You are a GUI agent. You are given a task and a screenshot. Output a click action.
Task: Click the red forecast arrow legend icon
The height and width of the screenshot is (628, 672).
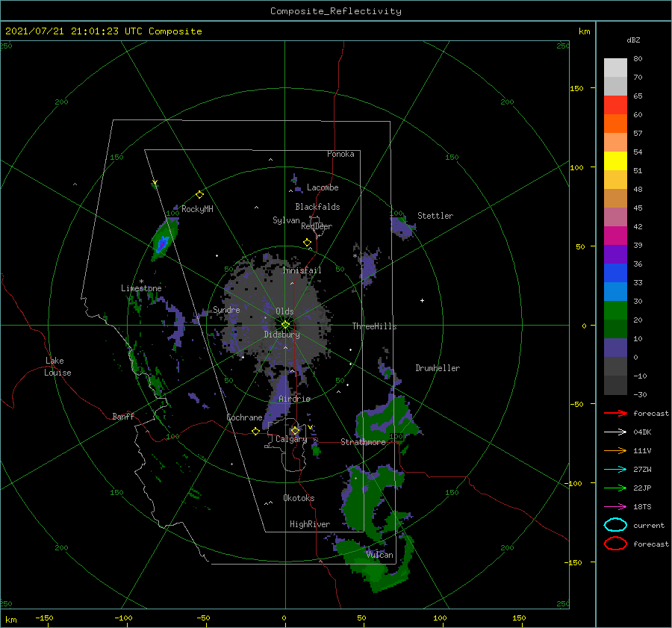click(x=615, y=413)
